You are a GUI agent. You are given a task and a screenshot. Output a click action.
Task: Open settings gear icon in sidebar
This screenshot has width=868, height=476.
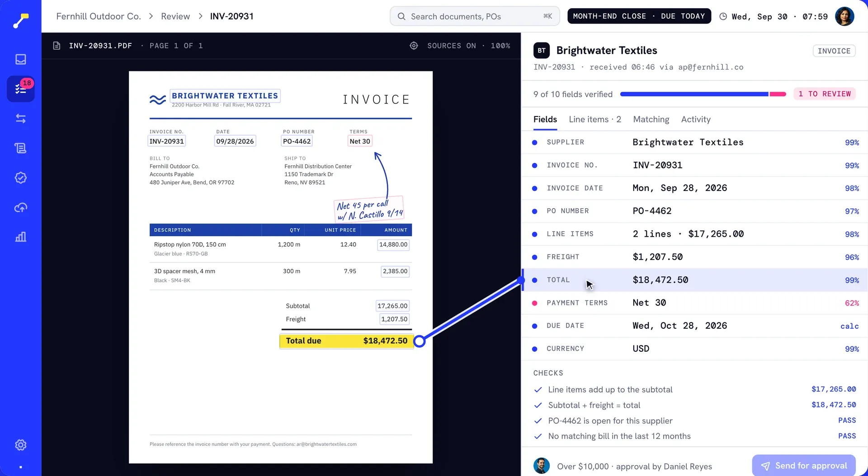(x=21, y=445)
